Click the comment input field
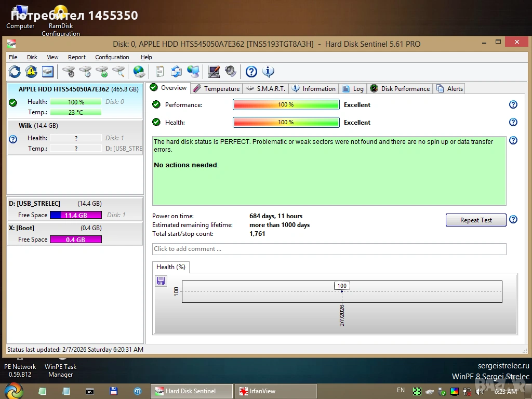Viewport: 532px width, 399px height. coord(329,249)
